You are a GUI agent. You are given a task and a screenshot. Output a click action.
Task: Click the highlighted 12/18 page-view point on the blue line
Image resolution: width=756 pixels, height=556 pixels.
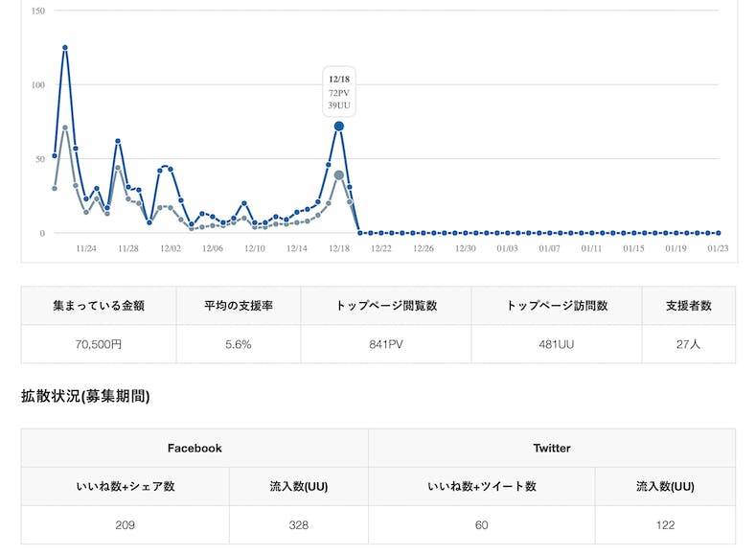pyautogui.click(x=339, y=126)
